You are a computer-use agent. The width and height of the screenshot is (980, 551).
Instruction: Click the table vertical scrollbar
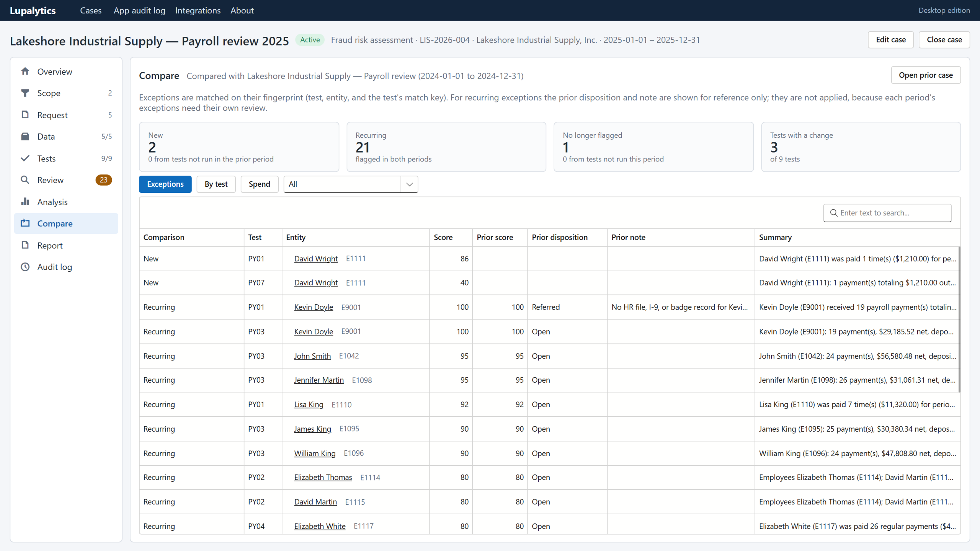pos(959,320)
